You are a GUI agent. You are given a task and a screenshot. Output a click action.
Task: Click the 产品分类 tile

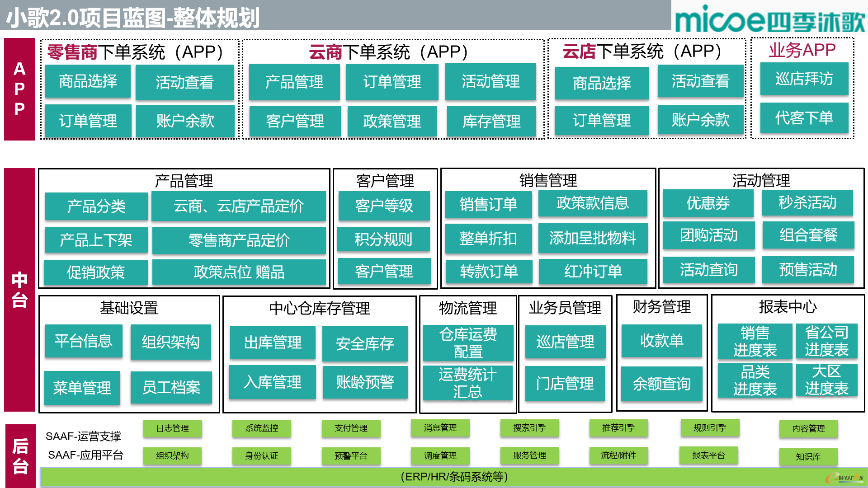click(x=96, y=206)
